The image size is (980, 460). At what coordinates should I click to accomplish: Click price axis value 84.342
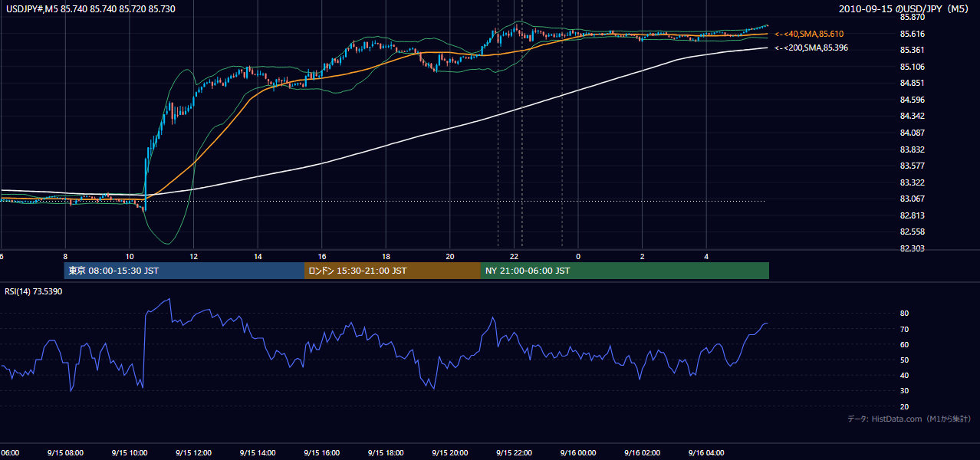tap(912, 116)
